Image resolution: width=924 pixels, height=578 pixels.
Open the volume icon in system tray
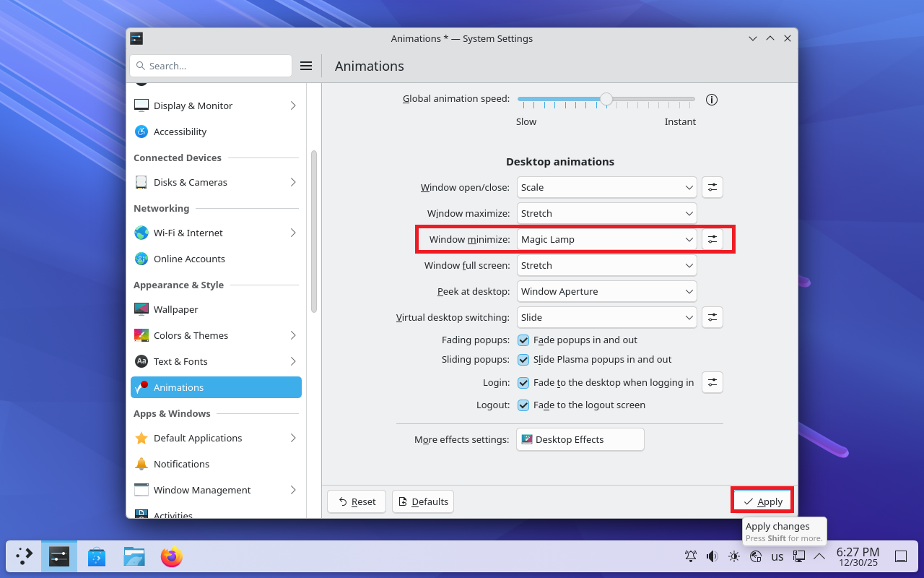712,556
